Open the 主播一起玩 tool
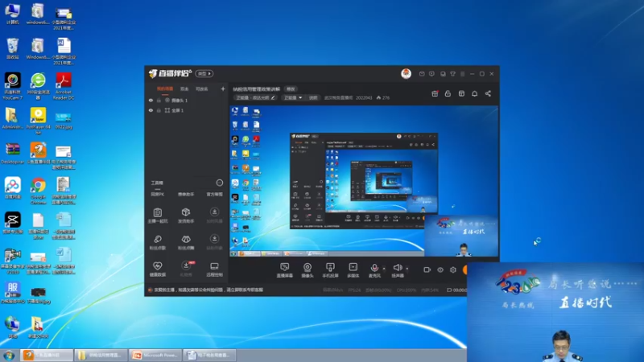This screenshot has width=644, height=362. point(157,216)
